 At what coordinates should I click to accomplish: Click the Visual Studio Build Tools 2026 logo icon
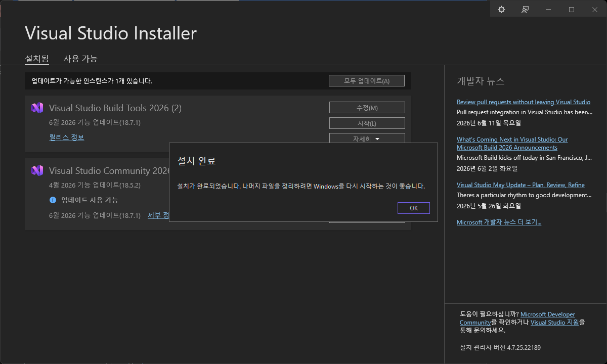(x=37, y=108)
